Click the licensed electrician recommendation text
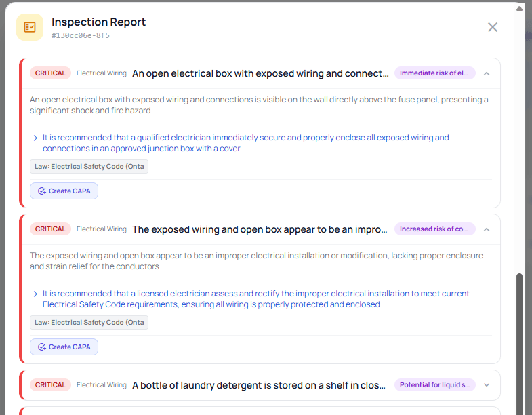The height and width of the screenshot is (415, 532). (x=255, y=299)
